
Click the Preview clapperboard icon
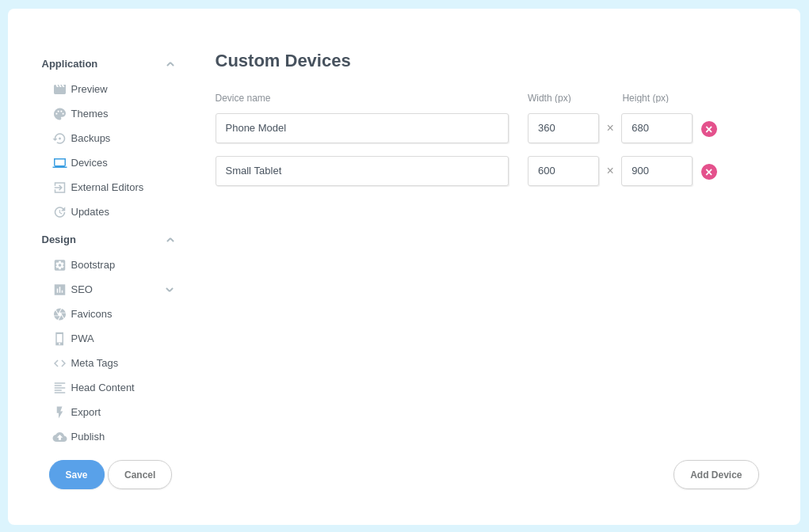[59, 89]
